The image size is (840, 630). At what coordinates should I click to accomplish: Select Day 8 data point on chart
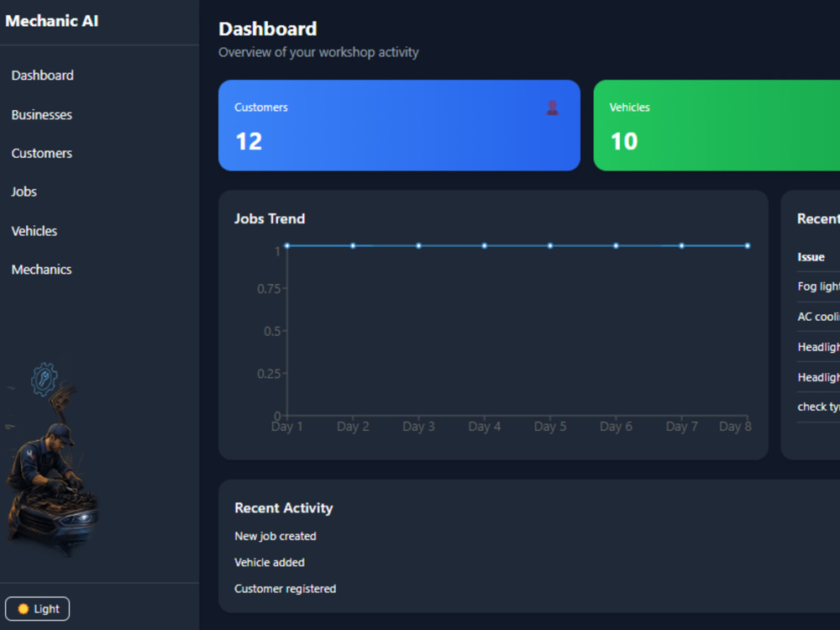(748, 246)
